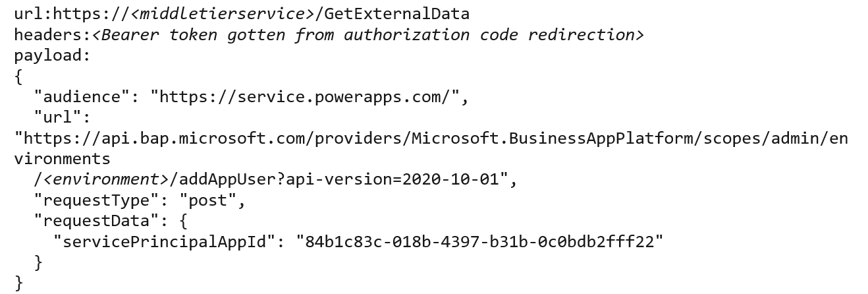Click the "post" value

click(207, 200)
